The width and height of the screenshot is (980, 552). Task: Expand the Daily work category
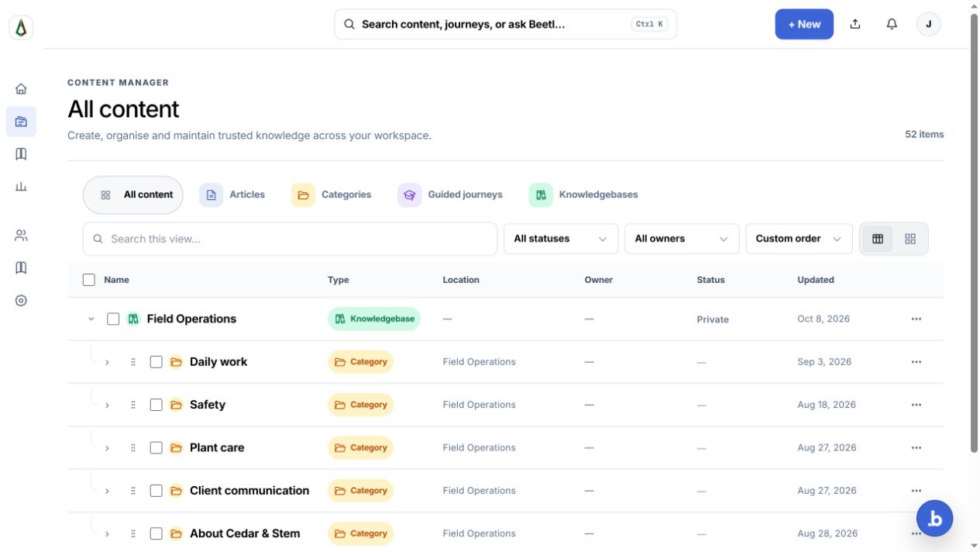pos(107,362)
